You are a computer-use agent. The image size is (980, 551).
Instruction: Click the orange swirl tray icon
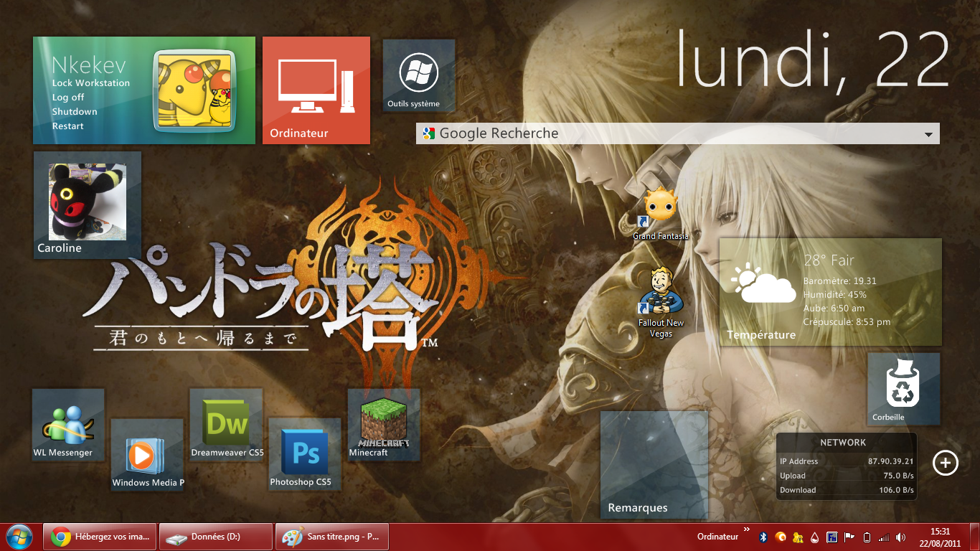pyautogui.click(x=781, y=537)
